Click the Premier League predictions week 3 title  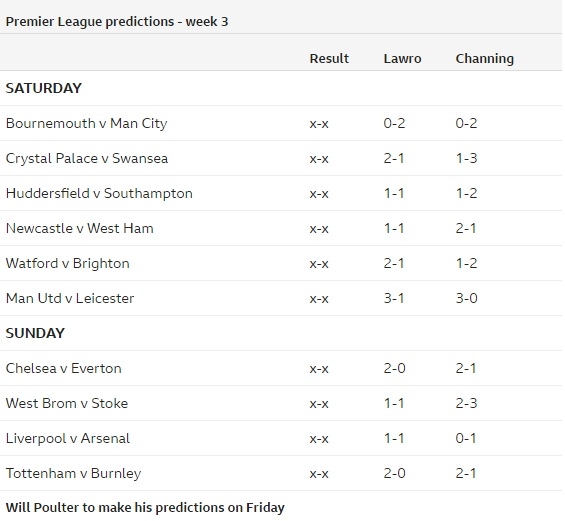(x=117, y=22)
